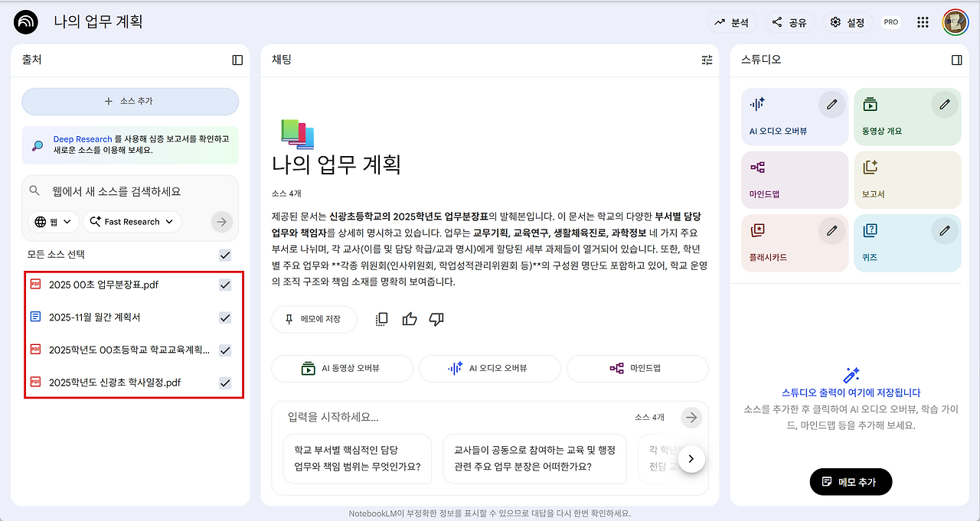Toggle the 모든 소스 선택 checkbox
This screenshot has height=521, width=980.
pyautogui.click(x=225, y=255)
